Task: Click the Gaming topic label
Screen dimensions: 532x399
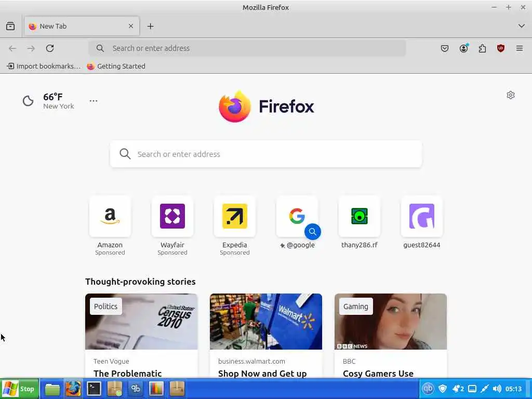Action: point(355,307)
